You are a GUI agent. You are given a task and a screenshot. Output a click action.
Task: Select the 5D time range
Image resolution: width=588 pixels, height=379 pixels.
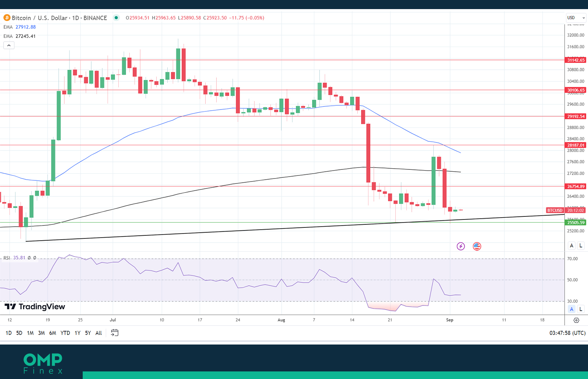(x=19, y=333)
